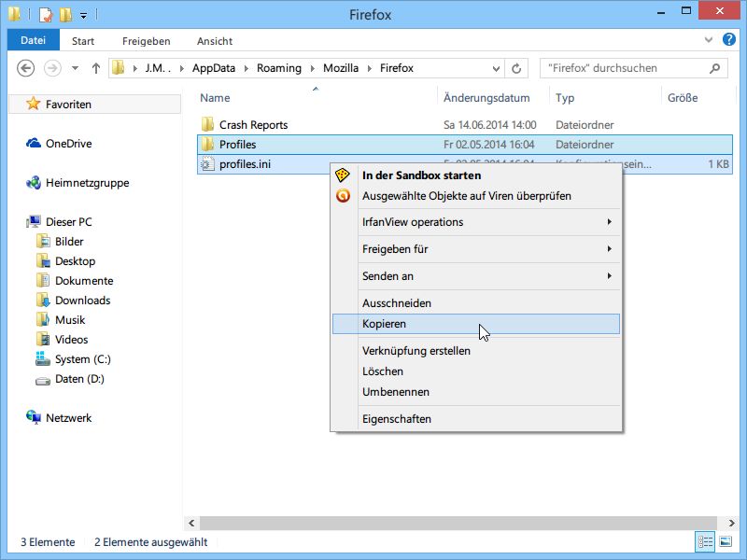747x560 pixels.
Task: Open the Bilder folder in sidebar
Action: tap(69, 242)
